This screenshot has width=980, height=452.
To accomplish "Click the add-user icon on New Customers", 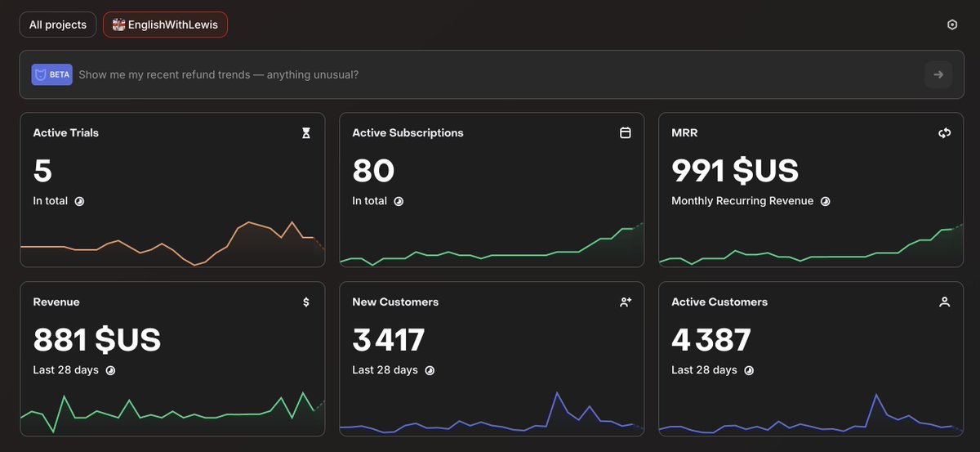I will pyautogui.click(x=626, y=302).
